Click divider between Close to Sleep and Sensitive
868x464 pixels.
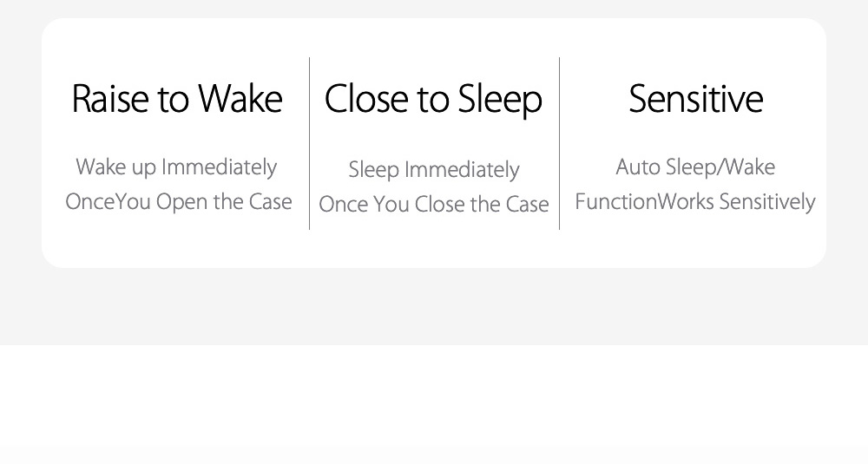(x=559, y=143)
